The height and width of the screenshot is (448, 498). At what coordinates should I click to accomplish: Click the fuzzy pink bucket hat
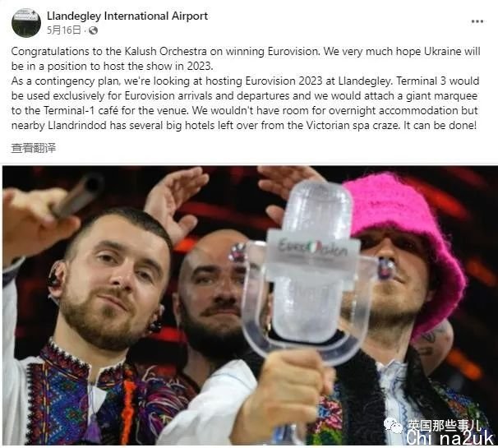[407, 242]
